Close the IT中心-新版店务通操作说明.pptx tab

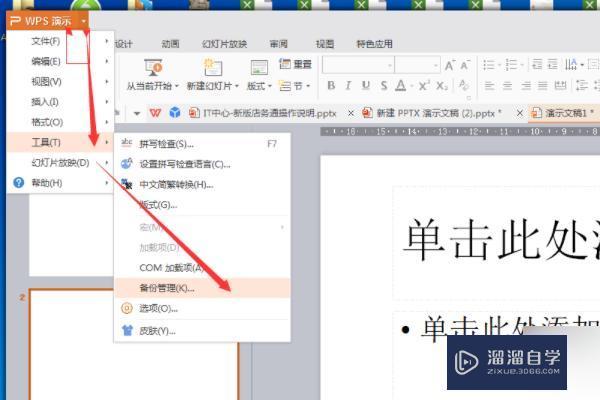pos(351,113)
